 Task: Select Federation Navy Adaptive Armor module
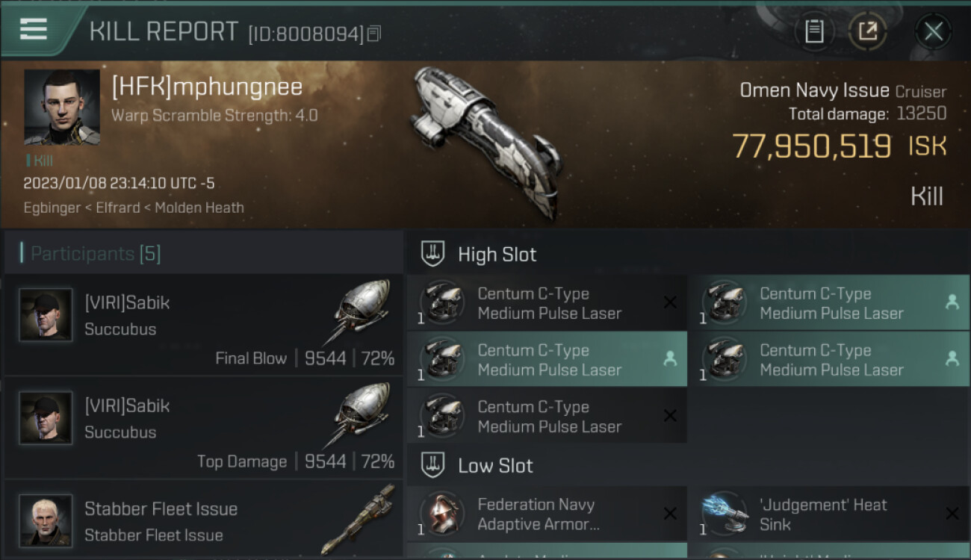547,514
